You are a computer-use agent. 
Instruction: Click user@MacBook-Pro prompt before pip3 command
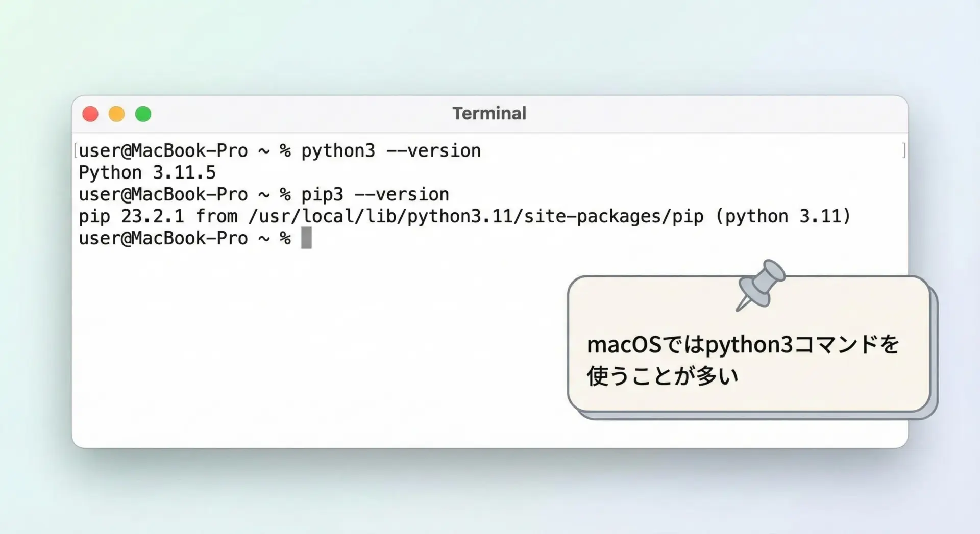(x=163, y=195)
